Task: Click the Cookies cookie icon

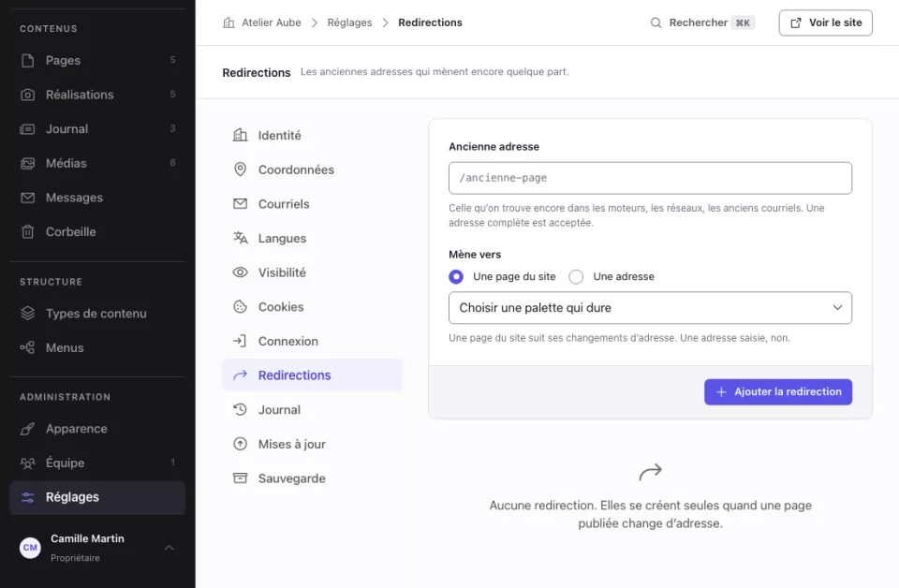Action: pos(241,307)
